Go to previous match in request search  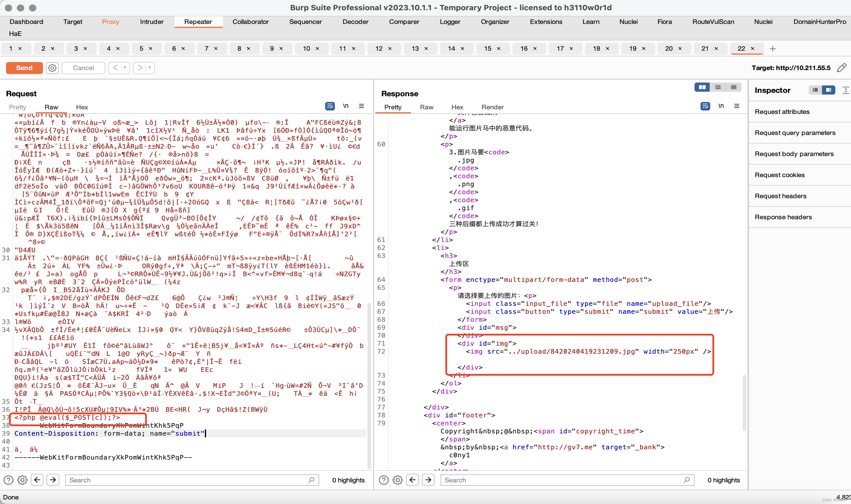coord(37,480)
